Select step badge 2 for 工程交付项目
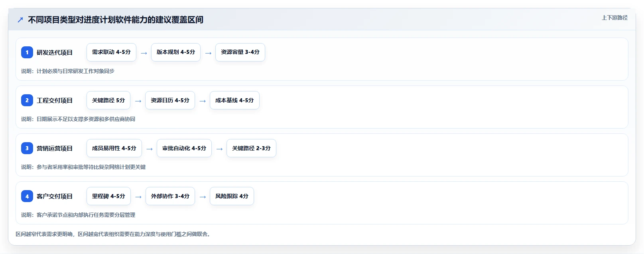This screenshot has width=644, height=254. [x=27, y=100]
